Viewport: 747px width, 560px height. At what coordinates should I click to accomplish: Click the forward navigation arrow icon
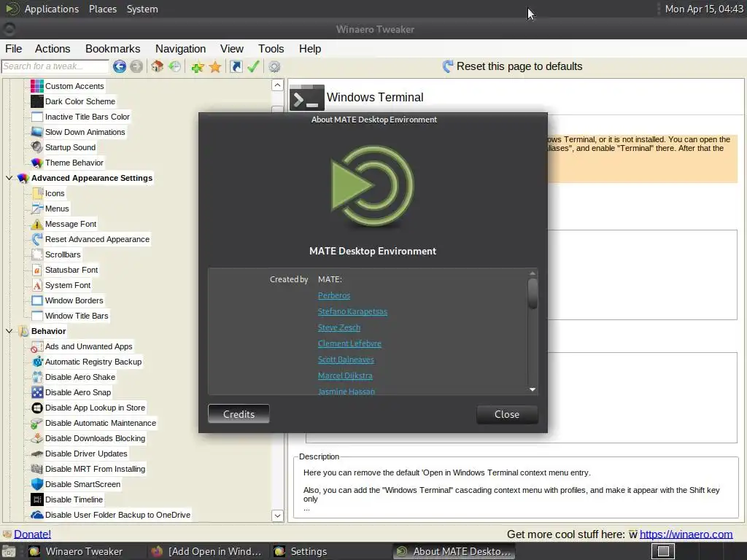(x=136, y=66)
